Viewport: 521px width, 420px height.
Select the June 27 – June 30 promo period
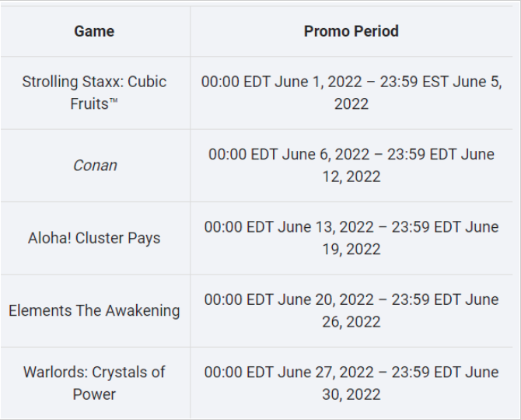pos(351,383)
